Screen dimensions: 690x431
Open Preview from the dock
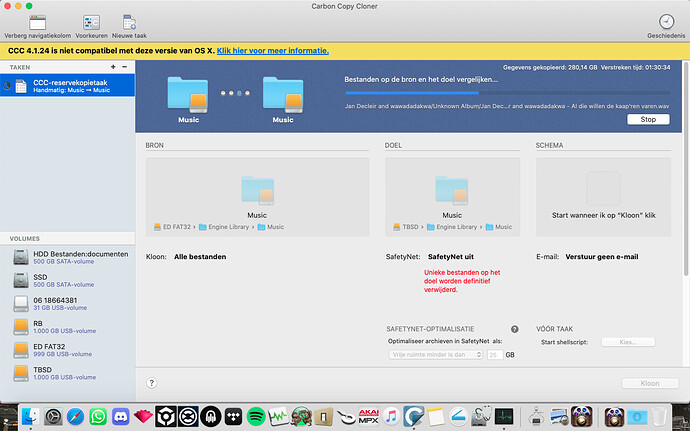(559, 416)
